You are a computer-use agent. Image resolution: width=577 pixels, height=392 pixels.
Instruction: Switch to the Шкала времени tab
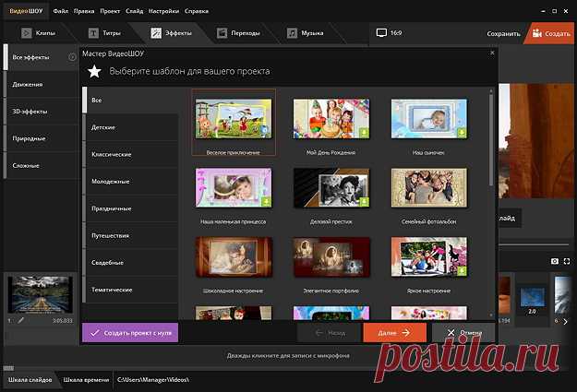(x=86, y=380)
